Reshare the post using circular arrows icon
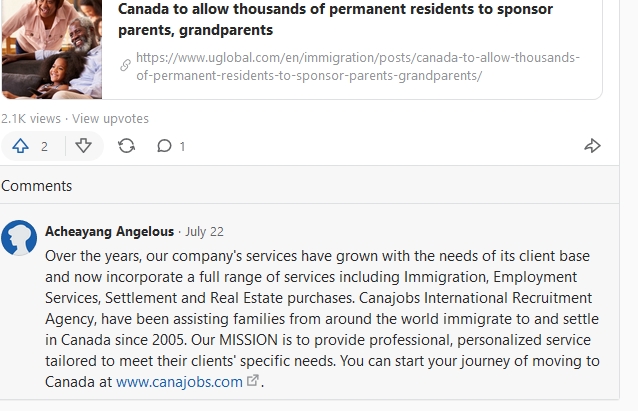The height and width of the screenshot is (411, 638). (x=126, y=146)
